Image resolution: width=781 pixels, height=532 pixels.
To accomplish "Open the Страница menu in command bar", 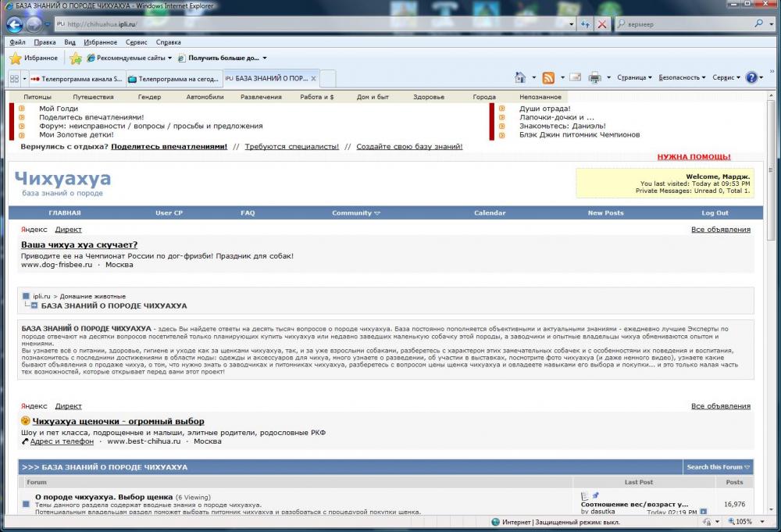I will click(634, 77).
